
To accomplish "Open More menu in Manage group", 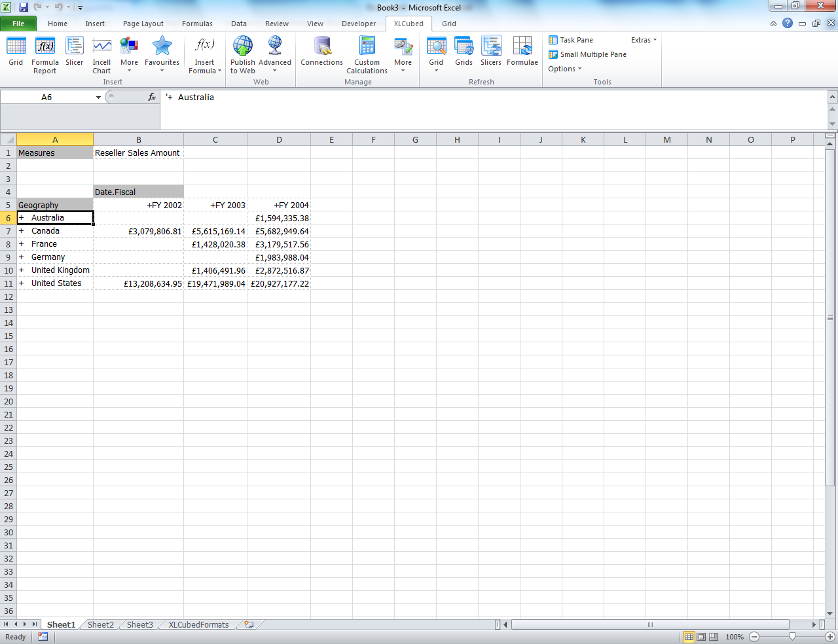I will 403,55.
